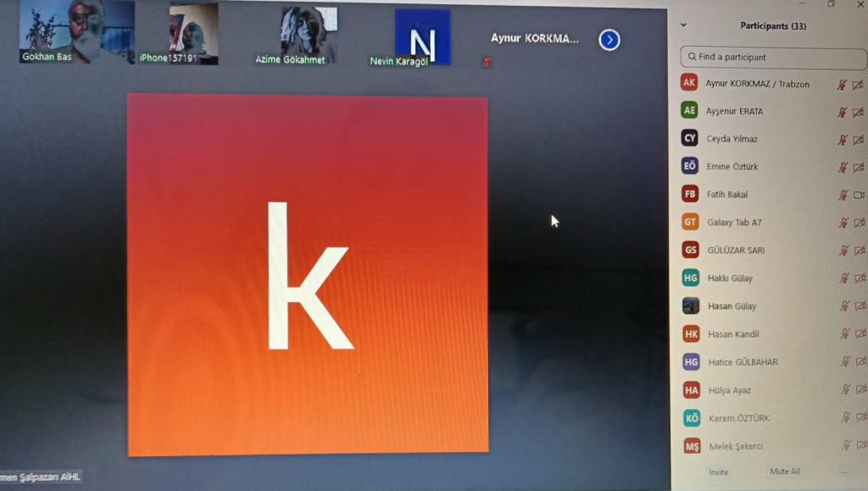Click the HG avatar beside Hakkı Gülay

[x=690, y=278]
